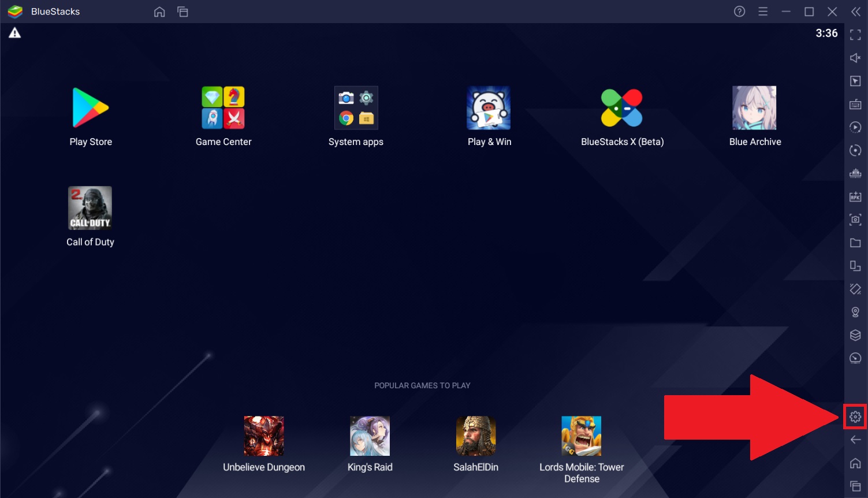Start the Blue Archive game
868x498 pixels.
pos(754,108)
